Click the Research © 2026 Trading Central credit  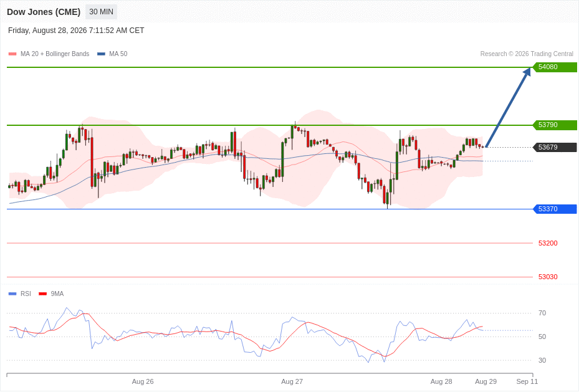[527, 54]
